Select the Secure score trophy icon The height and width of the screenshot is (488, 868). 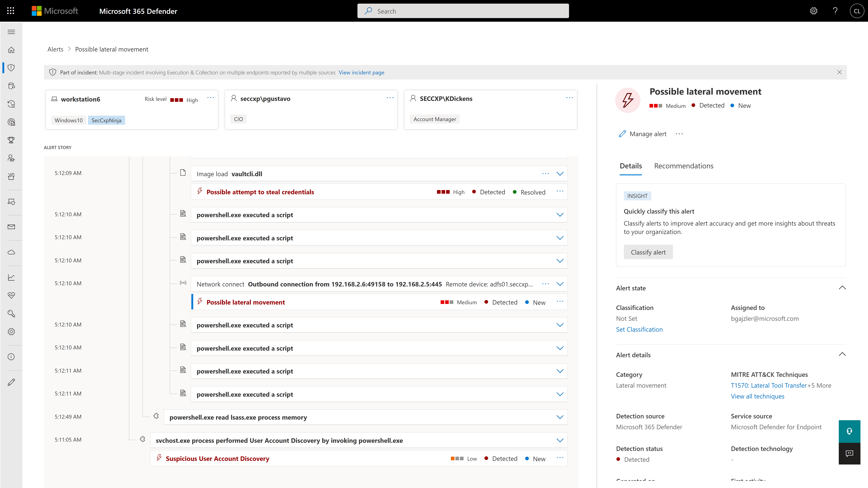[x=11, y=140]
